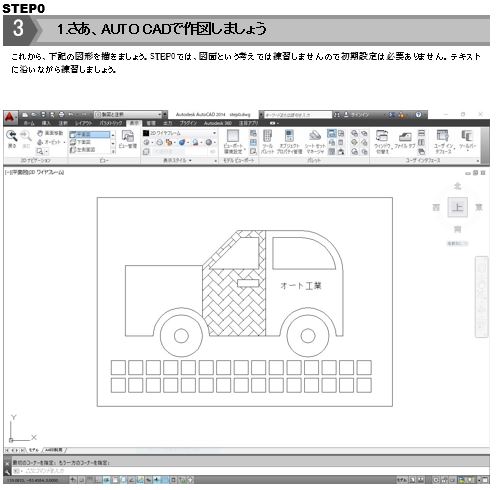Open the WCS dropdown below the ViewCube
Image resolution: width=496 pixels, height=490 pixels.
click(457, 244)
